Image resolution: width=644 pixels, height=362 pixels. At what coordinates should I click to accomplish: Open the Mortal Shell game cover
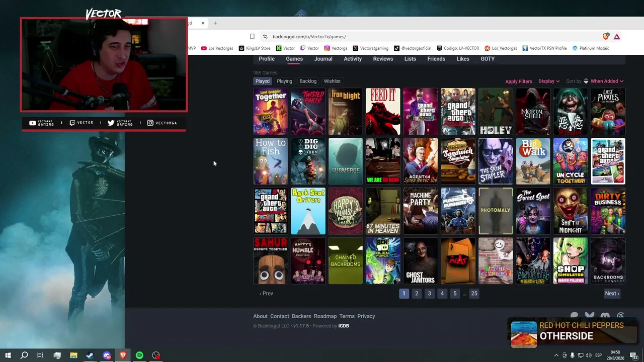(x=533, y=112)
